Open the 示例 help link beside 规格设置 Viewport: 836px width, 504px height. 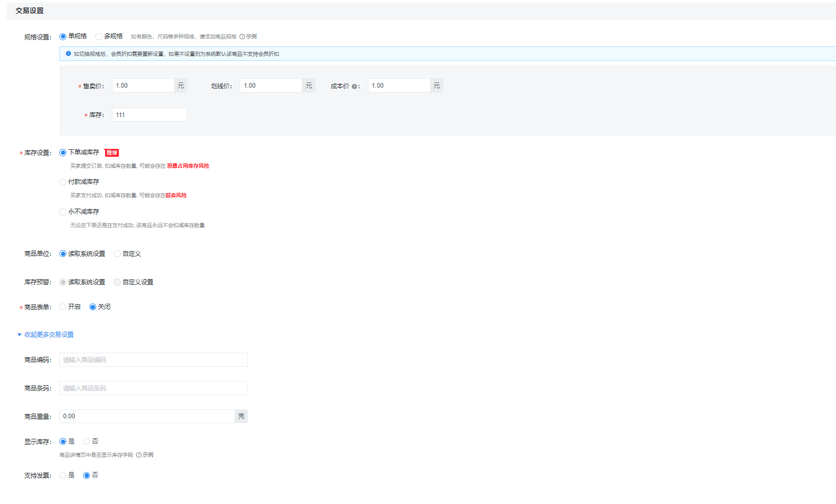pyautogui.click(x=248, y=36)
